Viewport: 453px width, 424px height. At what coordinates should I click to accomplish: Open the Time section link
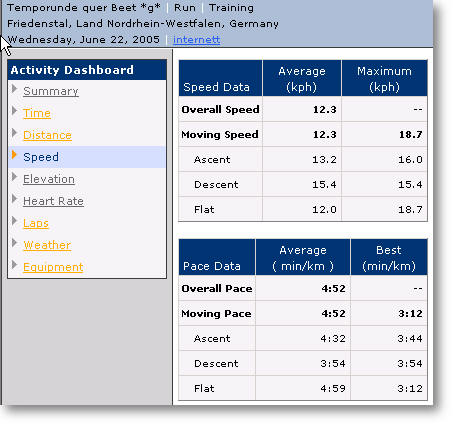pos(37,113)
